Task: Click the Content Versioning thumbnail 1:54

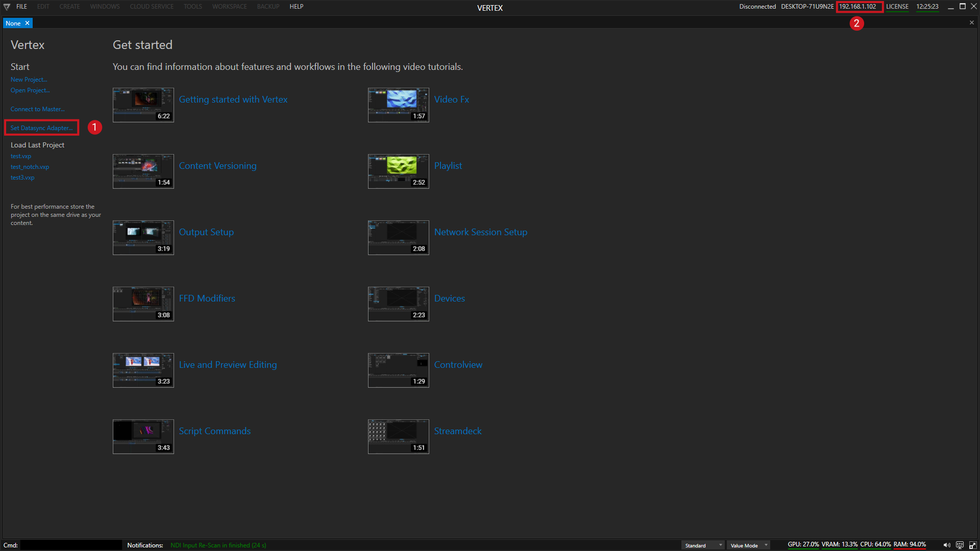Action: click(143, 171)
